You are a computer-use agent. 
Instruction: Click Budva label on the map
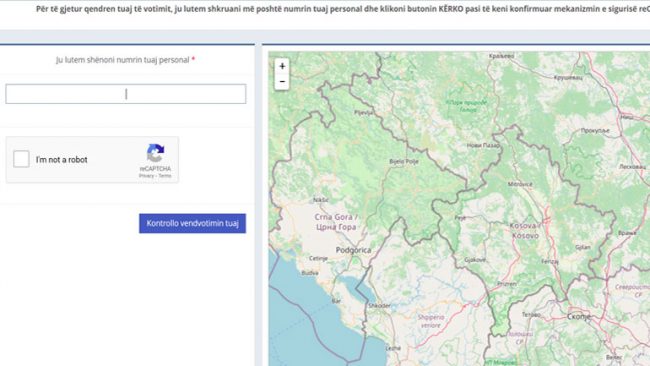click(310, 273)
